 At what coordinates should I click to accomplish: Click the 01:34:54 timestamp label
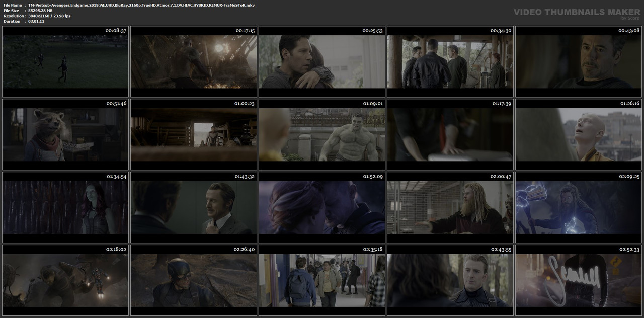(116, 176)
